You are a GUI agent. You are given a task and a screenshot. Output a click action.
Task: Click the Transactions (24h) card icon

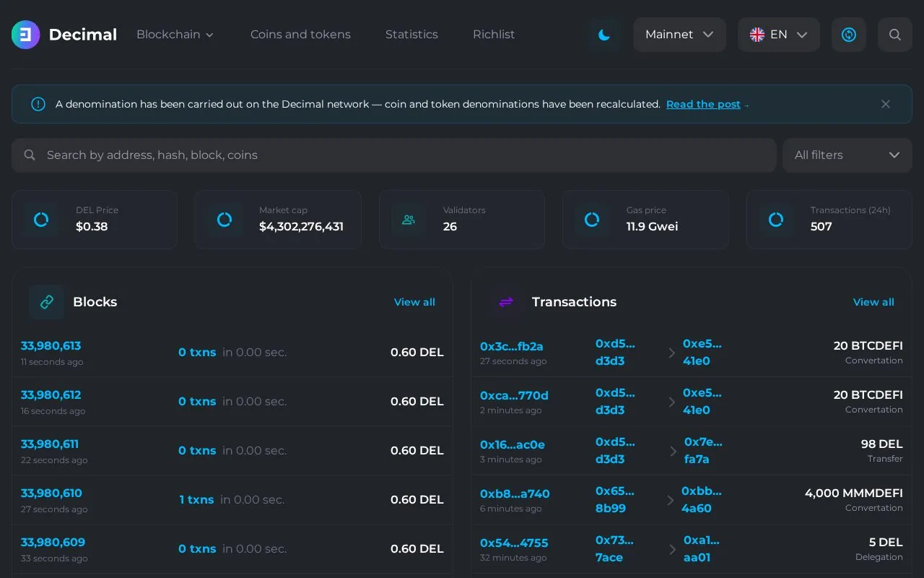coord(776,220)
